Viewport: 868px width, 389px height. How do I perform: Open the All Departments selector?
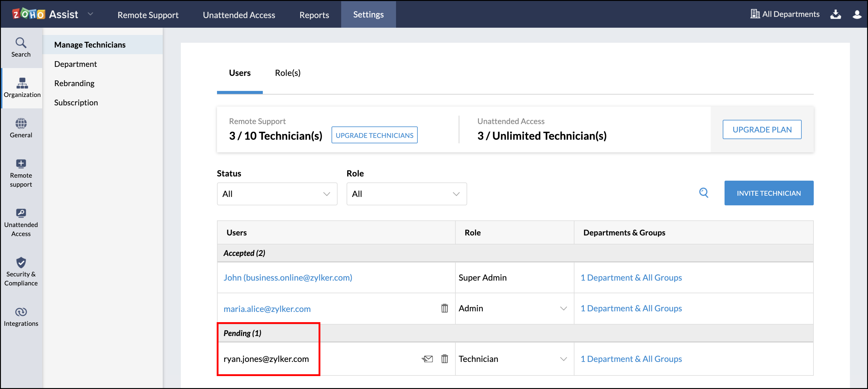click(x=785, y=14)
